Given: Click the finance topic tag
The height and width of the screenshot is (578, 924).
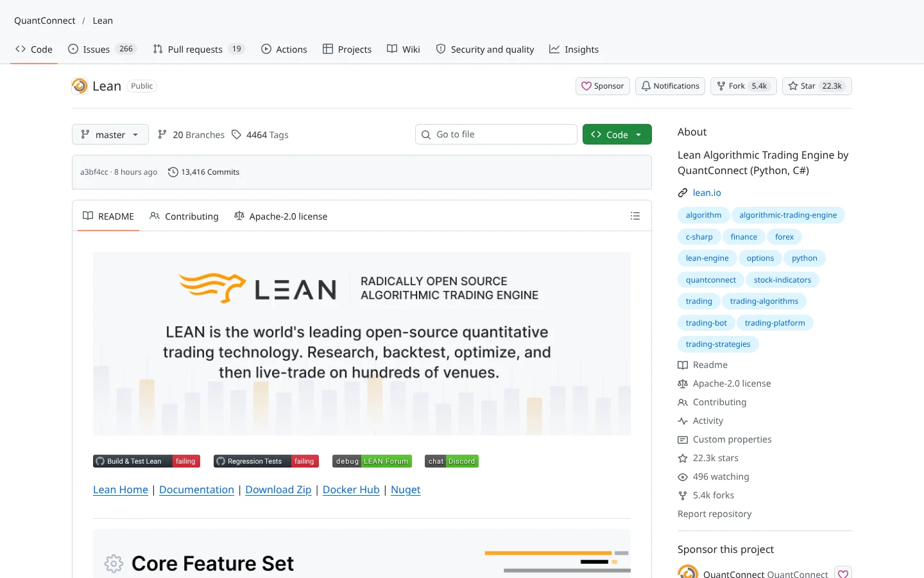Looking at the screenshot, I should [x=744, y=237].
